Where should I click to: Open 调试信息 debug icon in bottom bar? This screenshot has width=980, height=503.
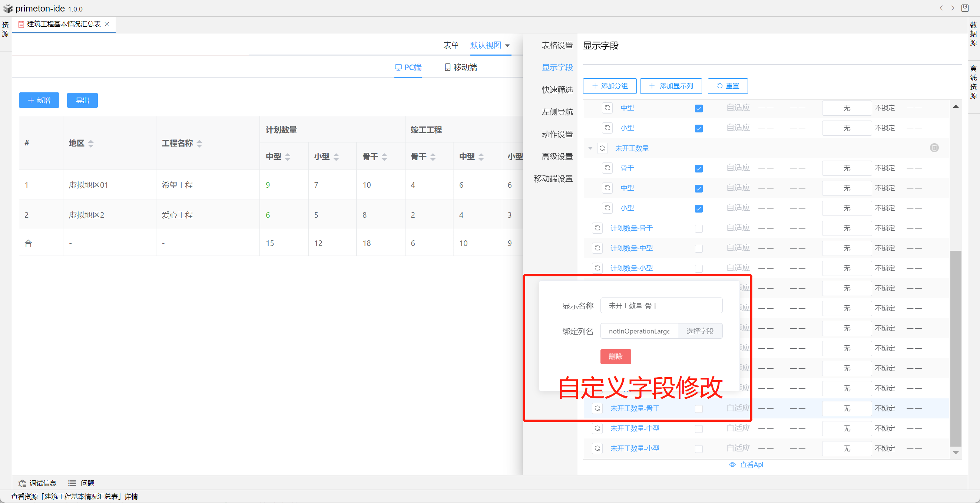[23, 483]
